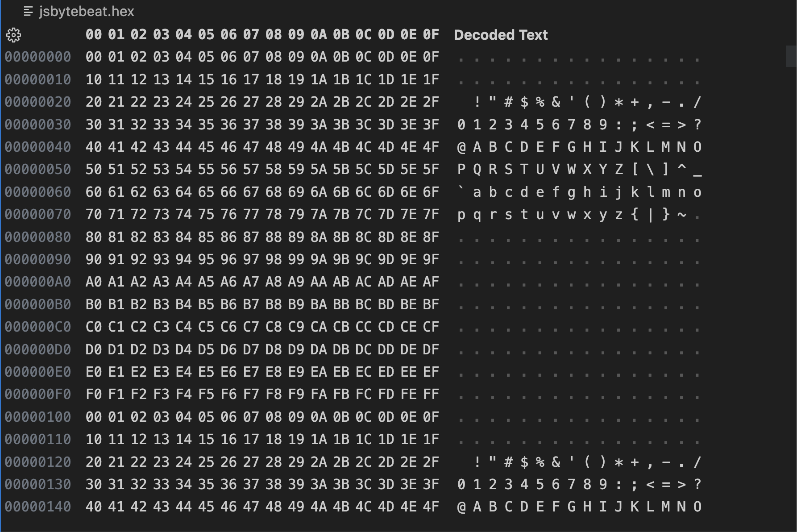The image size is (797, 532).
Task: Select hex byte A0 at offset 000000A0
Action: tap(94, 282)
